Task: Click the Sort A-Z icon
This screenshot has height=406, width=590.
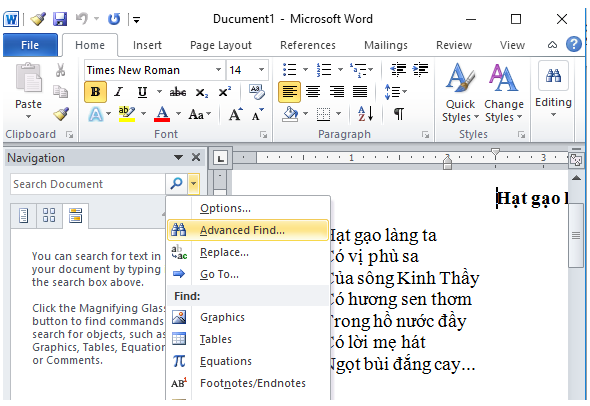Action: click(365, 113)
